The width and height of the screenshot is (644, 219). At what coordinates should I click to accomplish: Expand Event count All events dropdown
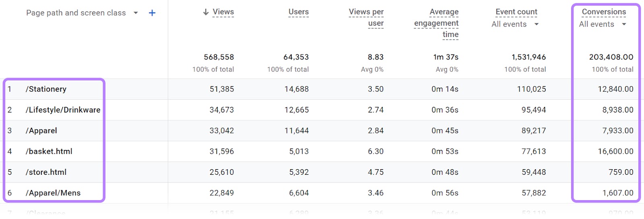click(x=515, y=24)
